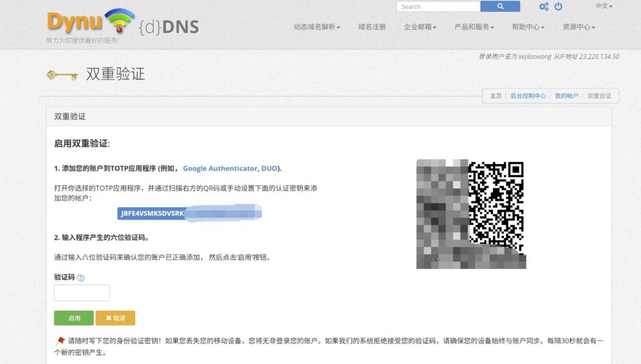
Task: Open settings via the gear icon
Action: pyautogui.click(x=543, y=6)
